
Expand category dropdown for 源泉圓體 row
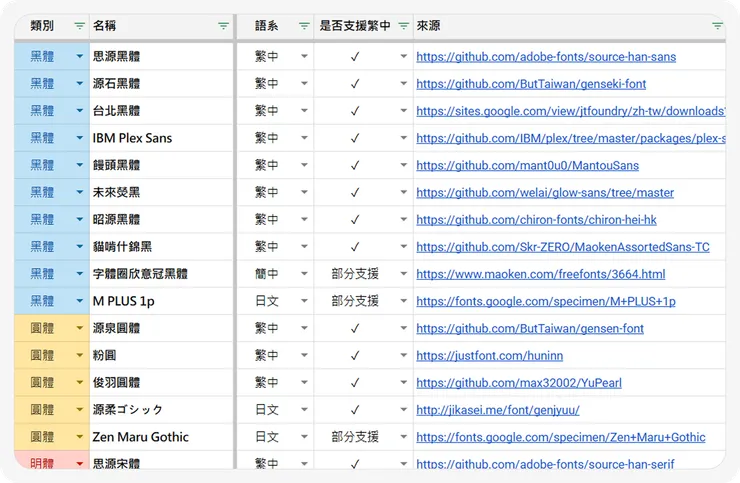tap(80, 328)
